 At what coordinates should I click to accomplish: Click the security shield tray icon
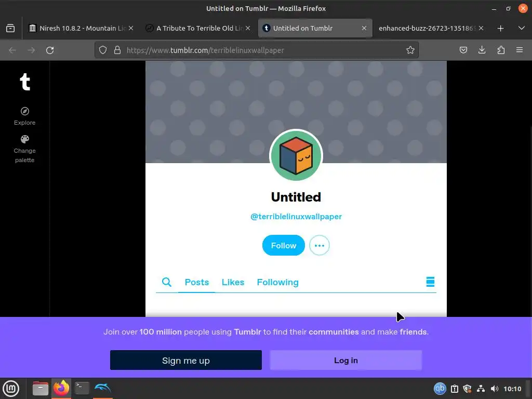coord(467,389)
